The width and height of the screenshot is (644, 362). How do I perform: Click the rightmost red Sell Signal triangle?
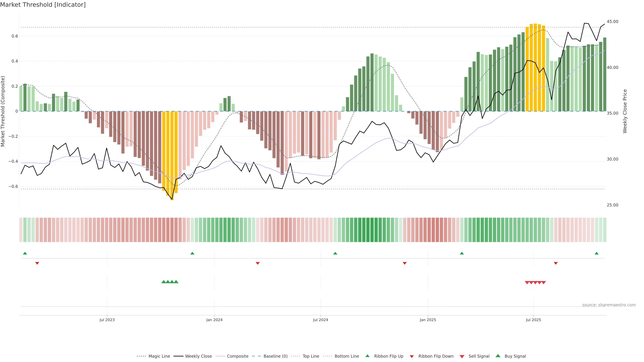[544, 283]
